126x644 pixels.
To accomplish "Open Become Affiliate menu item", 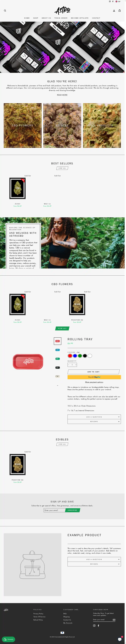I will [x=80, y=18].
